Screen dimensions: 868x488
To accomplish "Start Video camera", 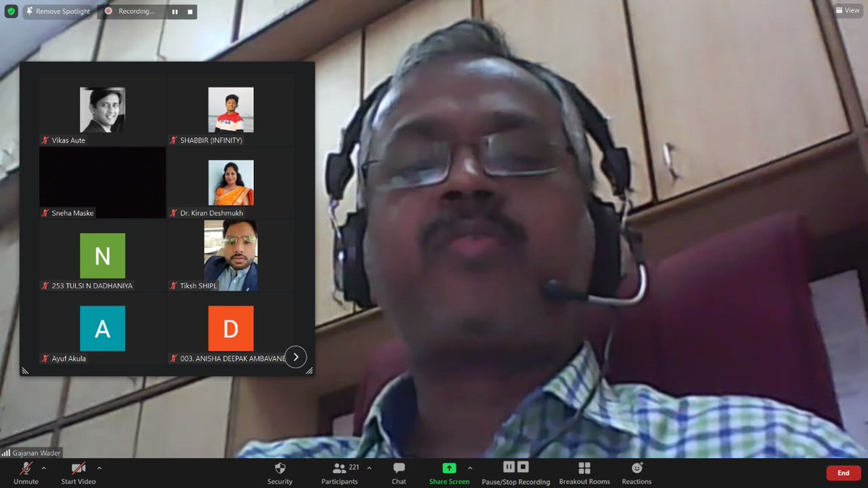I will [x=78, y=473].
